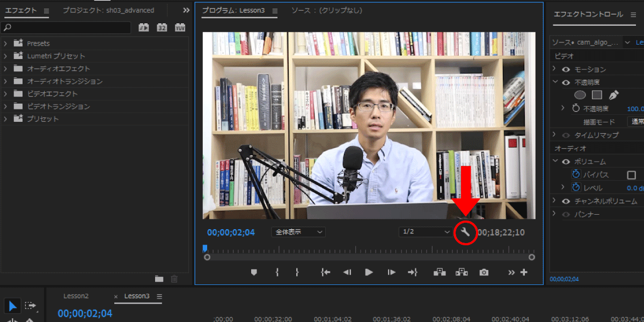Expand the モーション effect properties

click(555, 69)
